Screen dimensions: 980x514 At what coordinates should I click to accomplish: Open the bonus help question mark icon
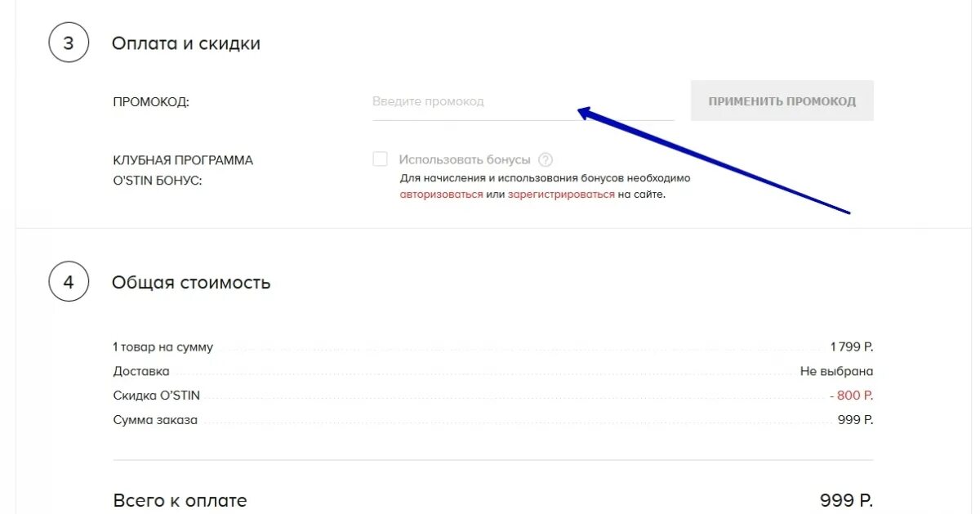pos(546,160)
